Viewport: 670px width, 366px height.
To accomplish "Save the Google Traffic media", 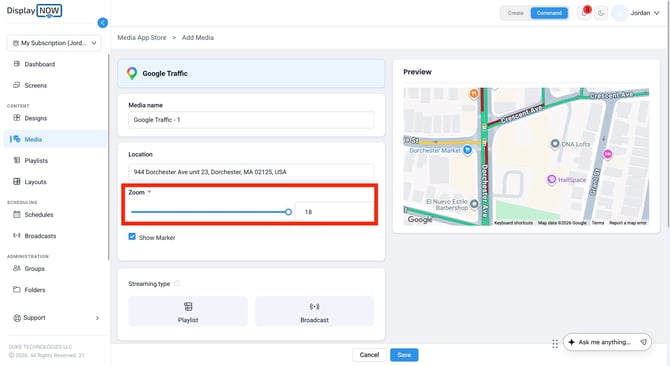I will point(404,354).
